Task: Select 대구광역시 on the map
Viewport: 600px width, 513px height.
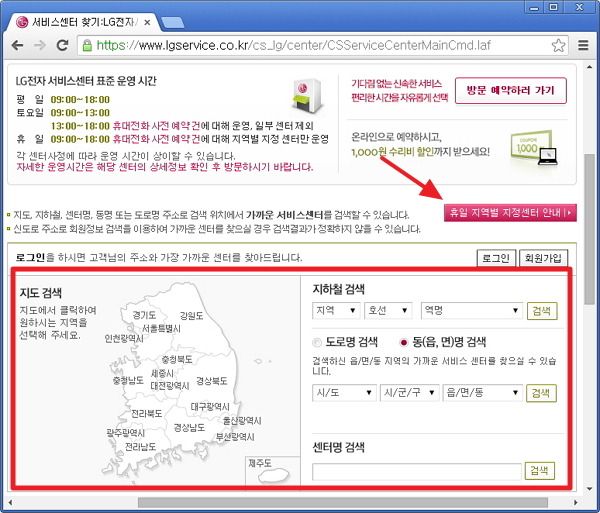Action: pos(210,407)
